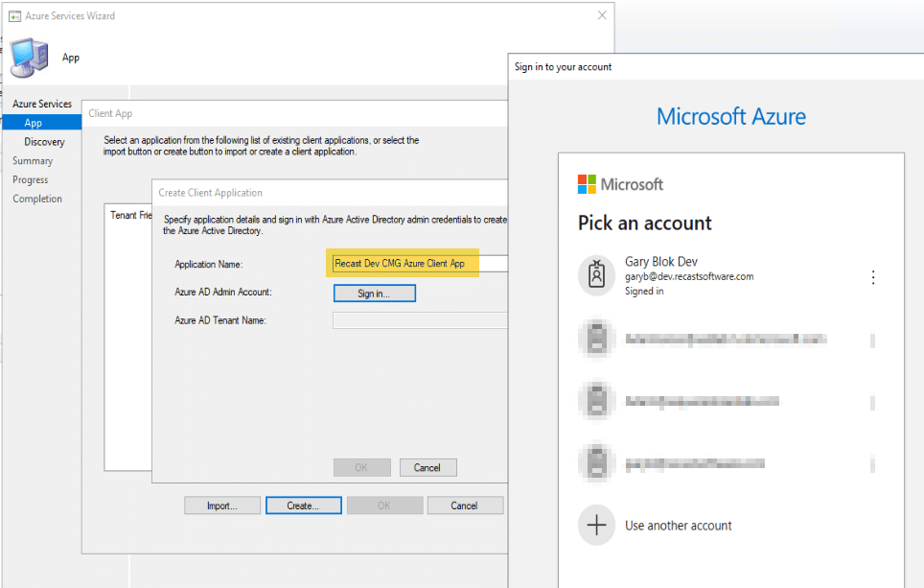Select the App step in the wizard sidebar
The width and height of the screenshot is (924, 588).
(34, 123)
